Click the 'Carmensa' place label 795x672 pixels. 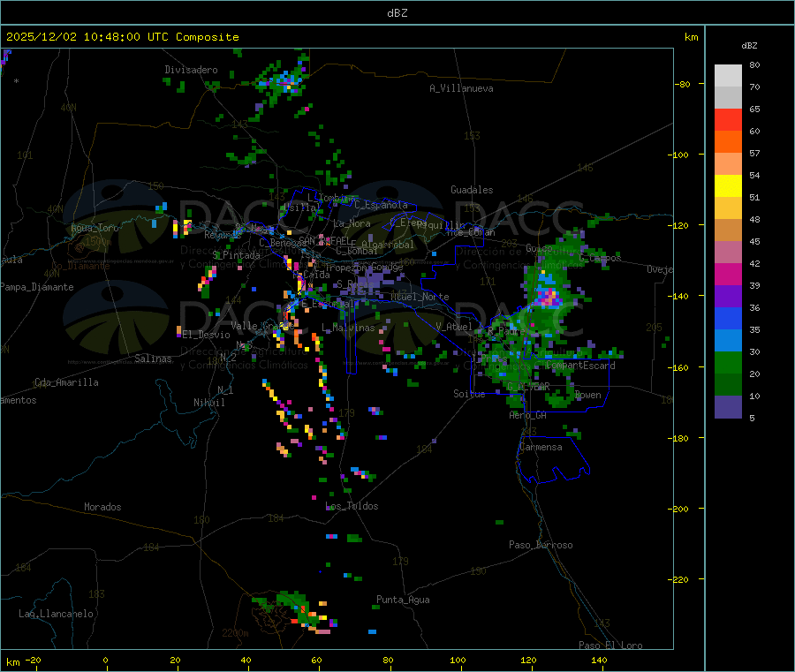541,448
